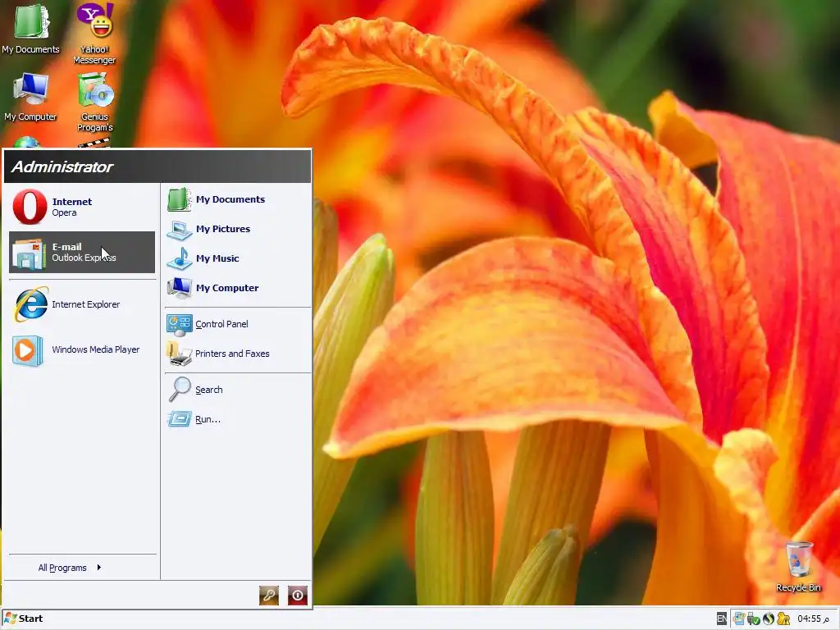Open Yahoo! Messenger desktop icon
Screen dimensions: 840x630
click(x=95, y=34)
